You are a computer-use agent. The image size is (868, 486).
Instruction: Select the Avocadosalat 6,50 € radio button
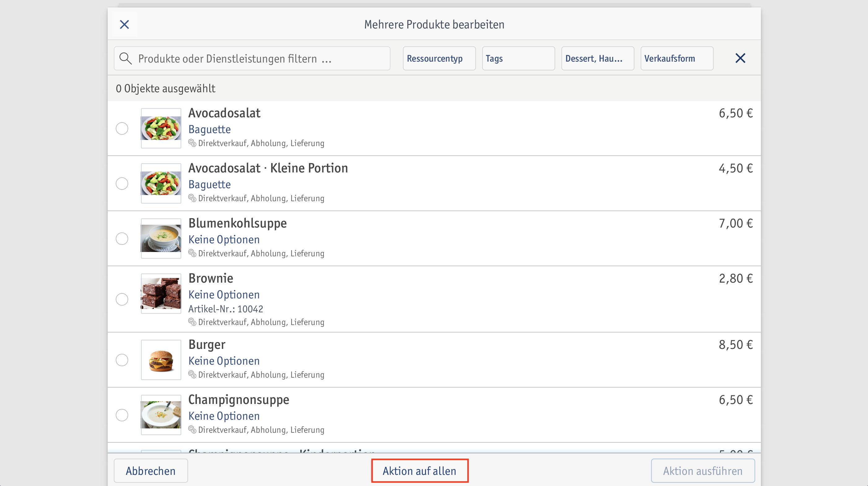coord(122,128)
